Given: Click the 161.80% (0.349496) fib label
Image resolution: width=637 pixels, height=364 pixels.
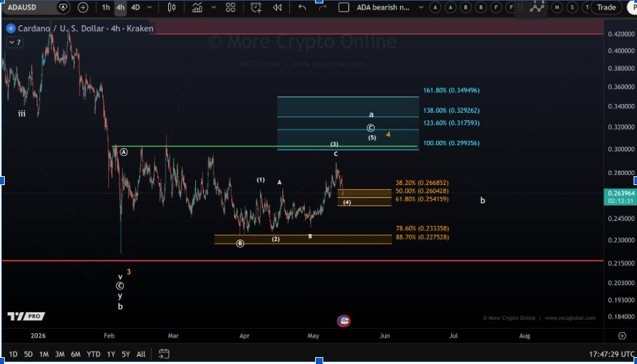Looking at the screenshot, I should pyautogui.click(x=451, y=90).
